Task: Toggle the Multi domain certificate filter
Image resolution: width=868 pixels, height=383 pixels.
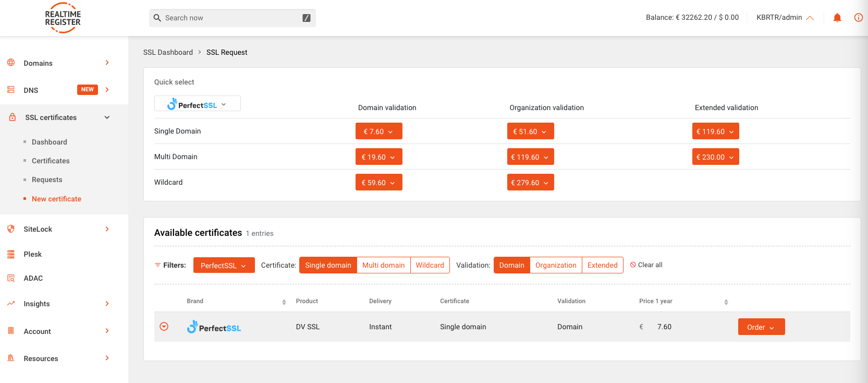Action: 384,265
